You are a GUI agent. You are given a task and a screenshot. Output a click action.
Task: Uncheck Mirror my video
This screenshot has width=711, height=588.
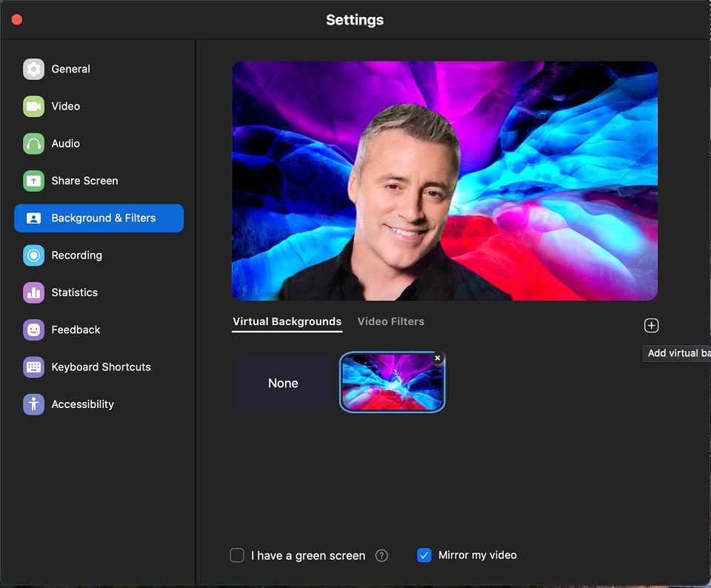(424, 555)
